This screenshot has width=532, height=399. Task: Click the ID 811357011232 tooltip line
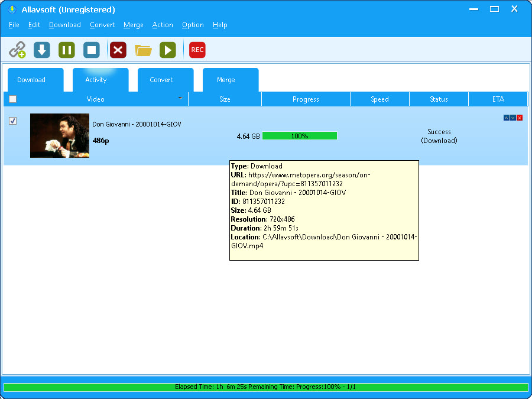(258, 202)
